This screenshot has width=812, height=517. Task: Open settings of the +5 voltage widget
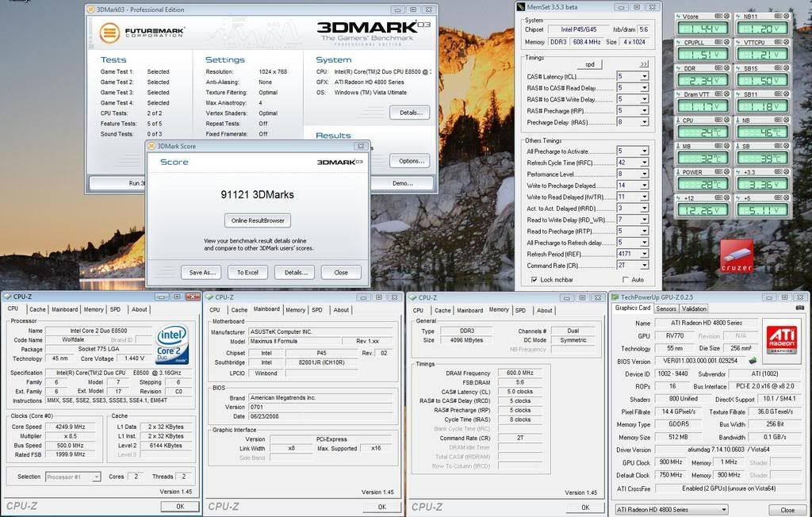pos(779,198)
